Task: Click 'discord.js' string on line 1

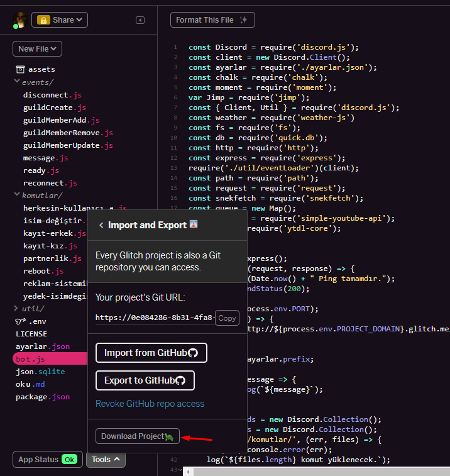Action: [323, 47]
